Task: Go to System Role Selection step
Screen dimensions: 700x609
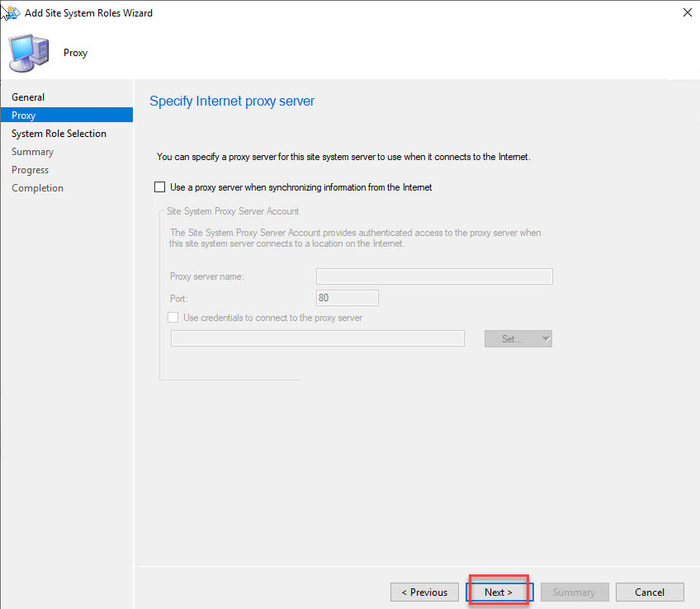Action: click(x=59, y=134)
